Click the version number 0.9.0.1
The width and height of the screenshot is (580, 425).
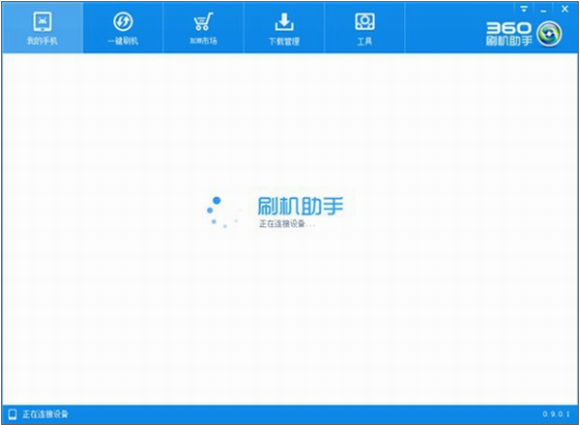tap(556, 414)
